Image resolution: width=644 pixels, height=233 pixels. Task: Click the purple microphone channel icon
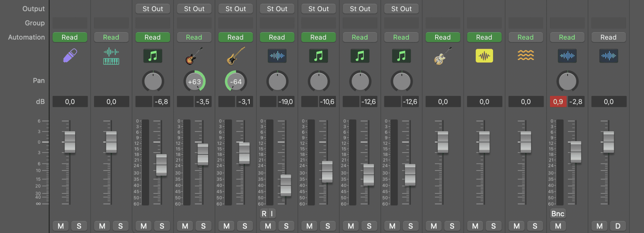[x=70, y=56]
